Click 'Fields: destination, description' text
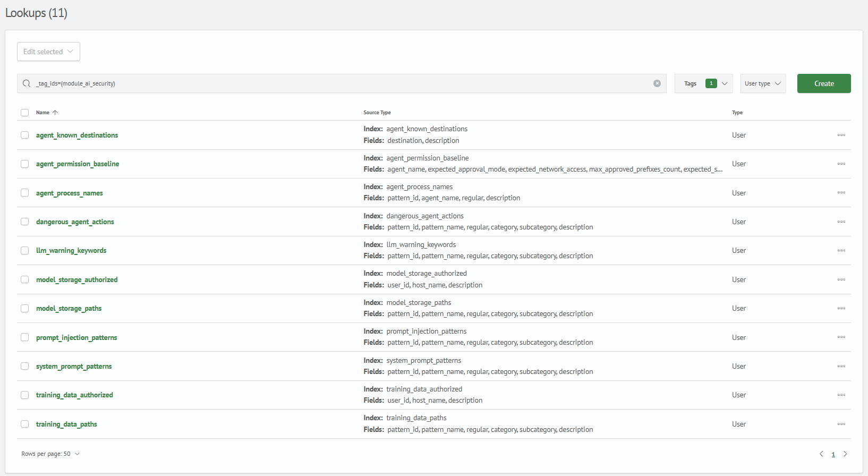 click(x=412, y=141)
